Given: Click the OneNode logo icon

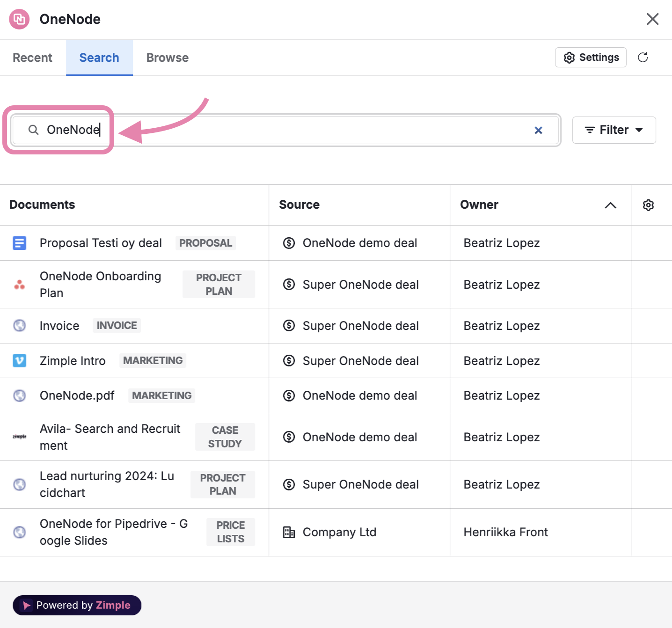Looking at the screenshot, I should tap(19, 19).
